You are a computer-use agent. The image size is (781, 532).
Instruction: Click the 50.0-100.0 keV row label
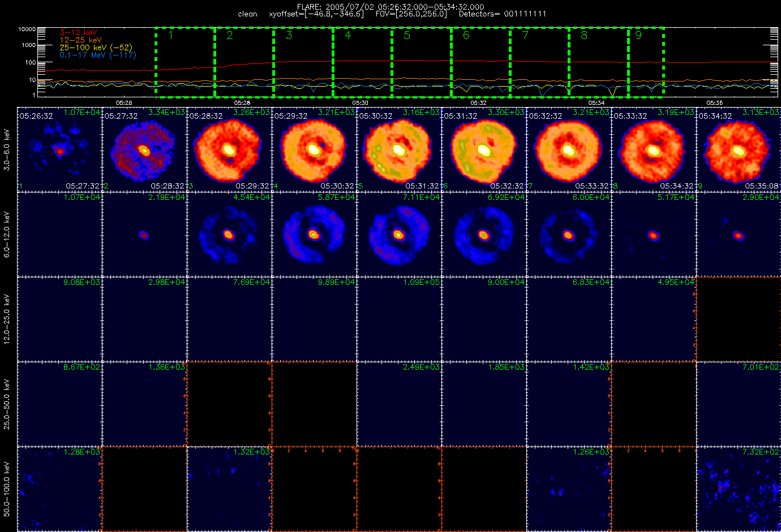tap(7, 489)
